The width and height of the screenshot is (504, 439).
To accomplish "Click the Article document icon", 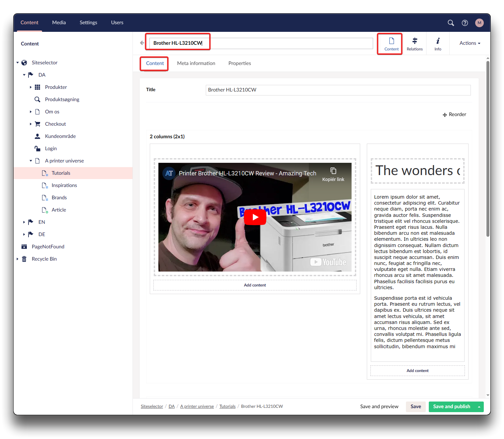I will point(45,210).
